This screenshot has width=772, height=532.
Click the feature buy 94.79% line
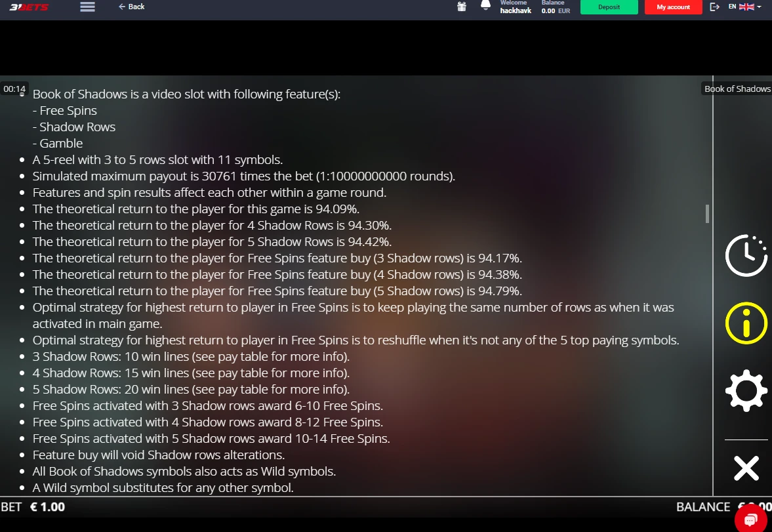pos(277,291)
